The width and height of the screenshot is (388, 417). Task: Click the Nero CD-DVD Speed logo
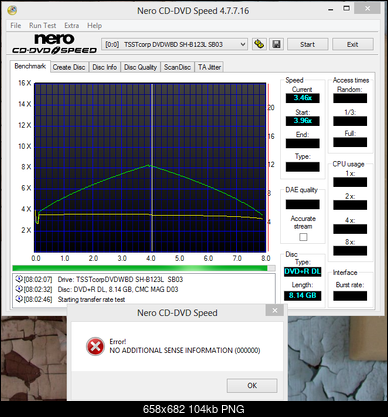pyautogui.click(x=54, y=44)
